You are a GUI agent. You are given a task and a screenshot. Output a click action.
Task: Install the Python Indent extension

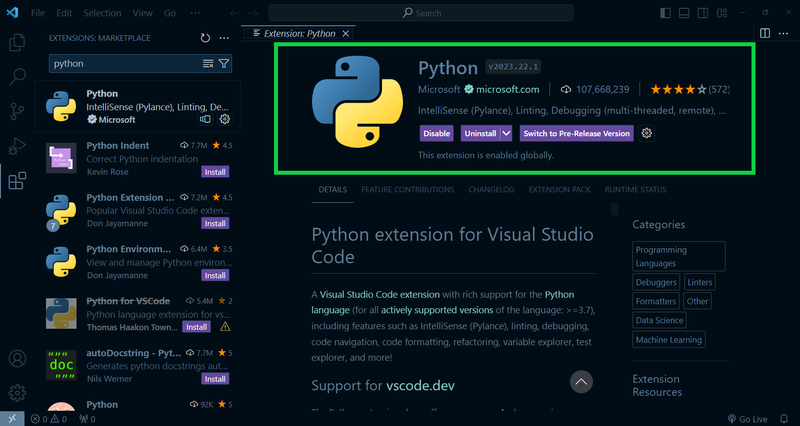[x=215, y=172]
